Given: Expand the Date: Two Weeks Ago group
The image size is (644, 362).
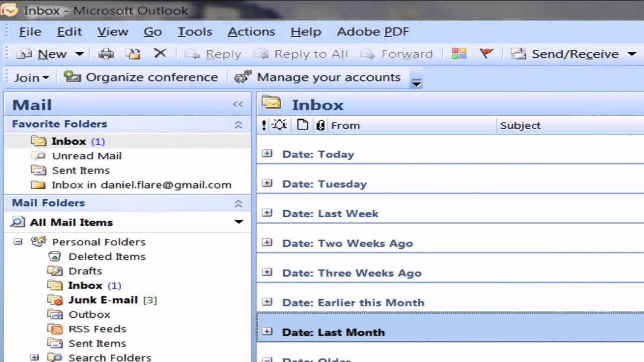Looking at the screenshot, I should 267,242.
